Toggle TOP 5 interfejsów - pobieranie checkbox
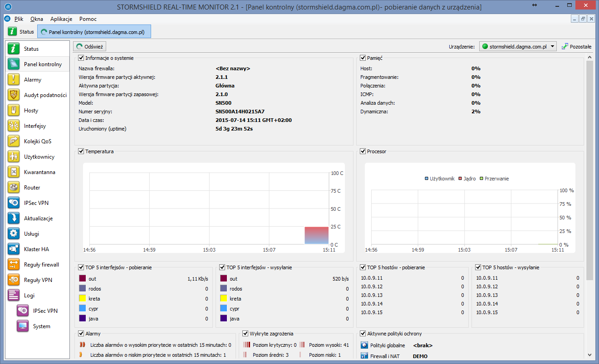This screenshot has height=364, width=599. pos(81,267)
